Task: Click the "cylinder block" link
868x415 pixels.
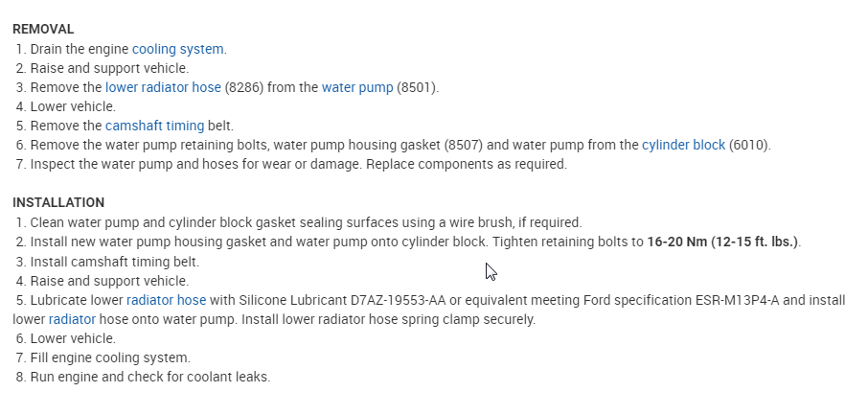Action: (683, 145)
